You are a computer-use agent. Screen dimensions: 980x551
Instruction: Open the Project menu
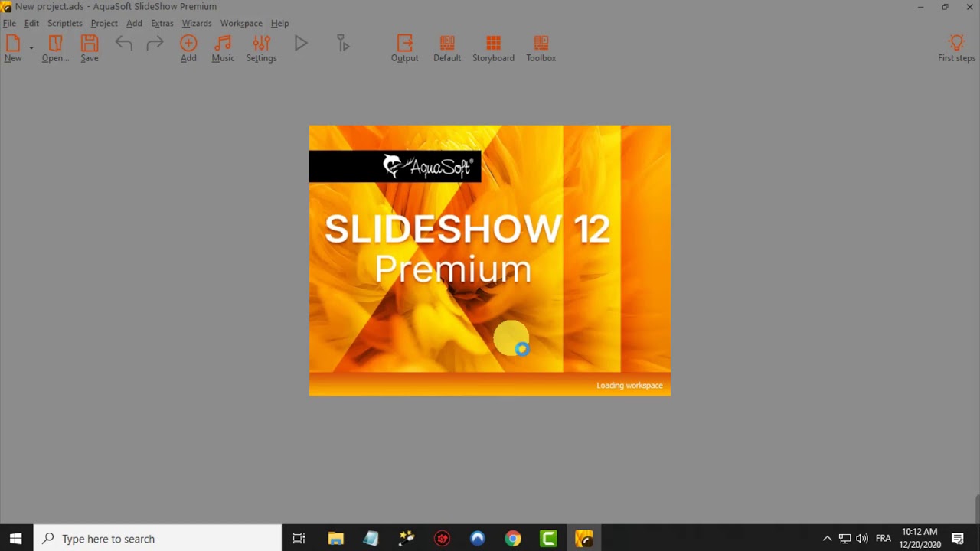coord(104,23)
